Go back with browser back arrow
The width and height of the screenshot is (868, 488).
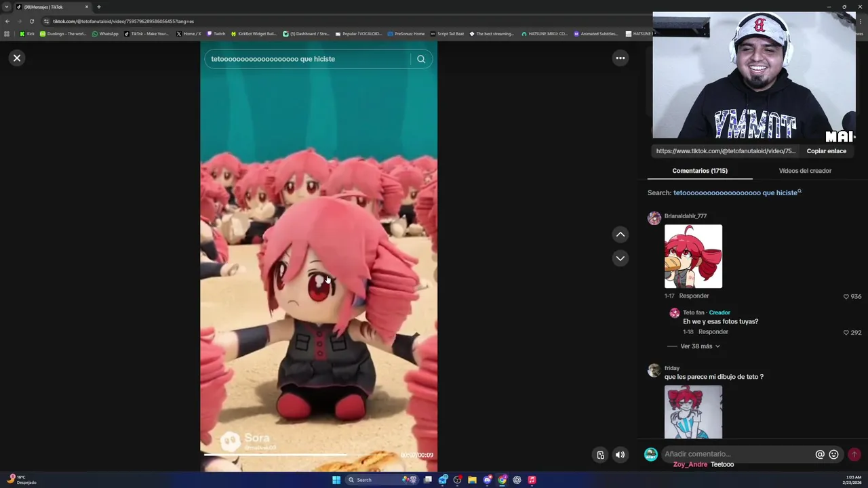tap(7, 21)
